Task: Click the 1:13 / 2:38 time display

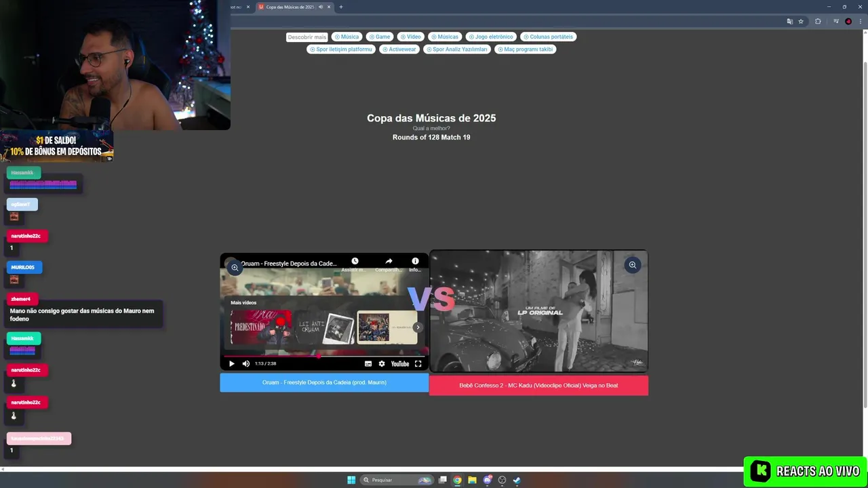Action: click(265, 364)
